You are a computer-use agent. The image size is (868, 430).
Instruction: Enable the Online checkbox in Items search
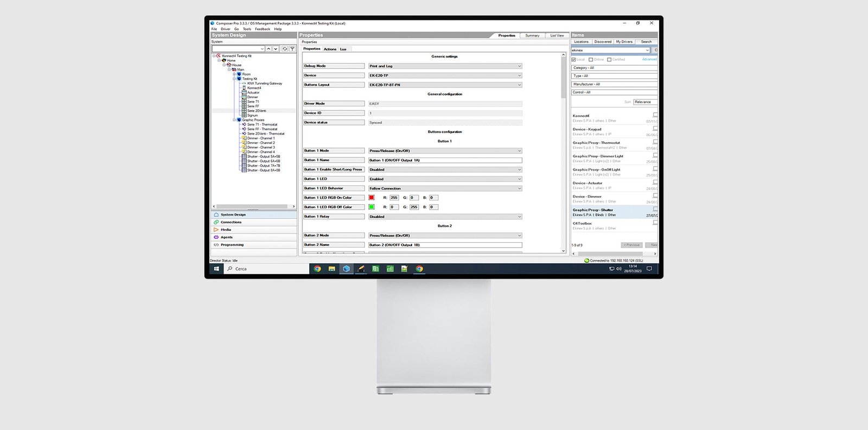[591, 60]
